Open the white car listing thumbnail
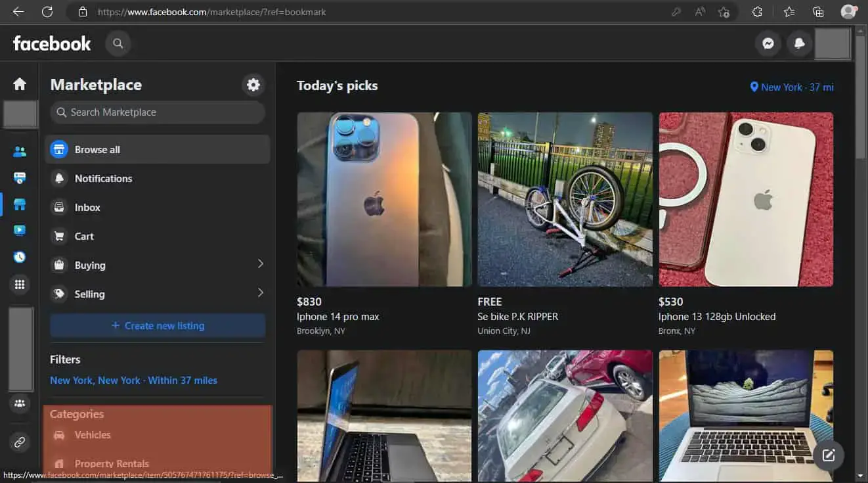The image size is (868, 483). pos(565,416)
